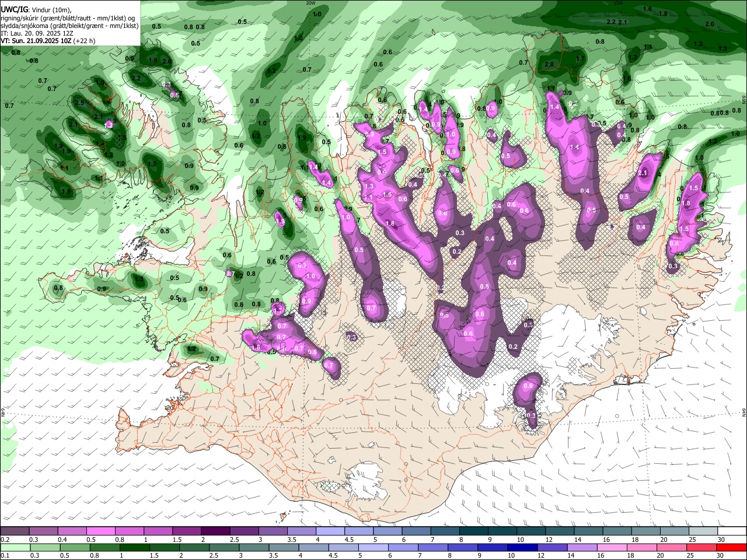Select the darkest green 1–1.5 rain swatch
The image size is (747, 560).
click(134, 547)
